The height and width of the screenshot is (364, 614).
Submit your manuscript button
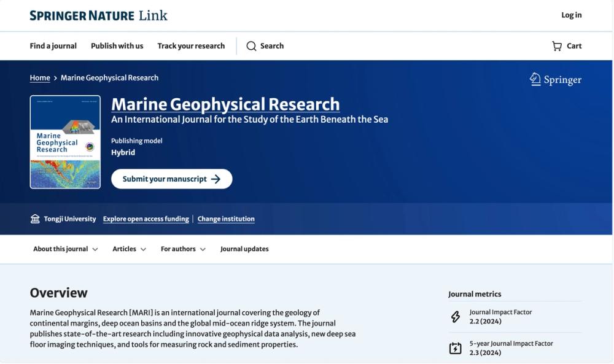point(171,179)
